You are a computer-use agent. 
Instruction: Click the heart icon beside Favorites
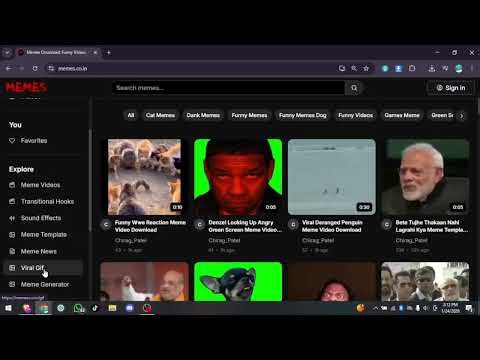click(12, 141)
